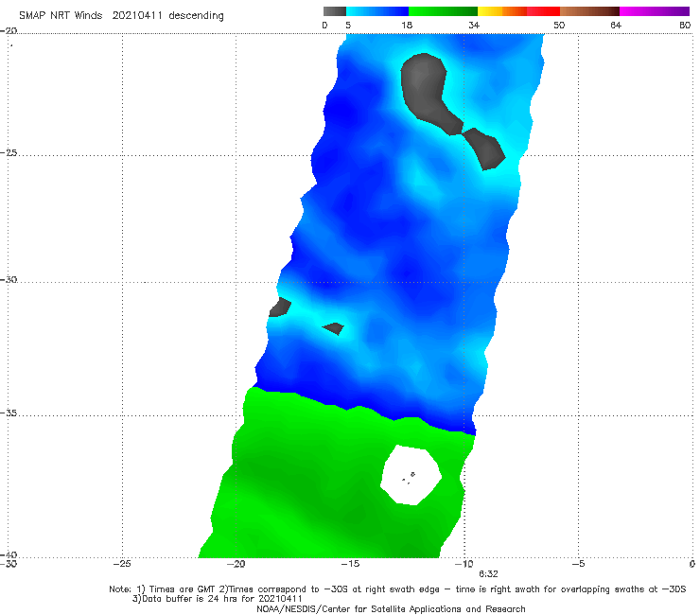Click the '50' color bar label

[x=559, y=26]
